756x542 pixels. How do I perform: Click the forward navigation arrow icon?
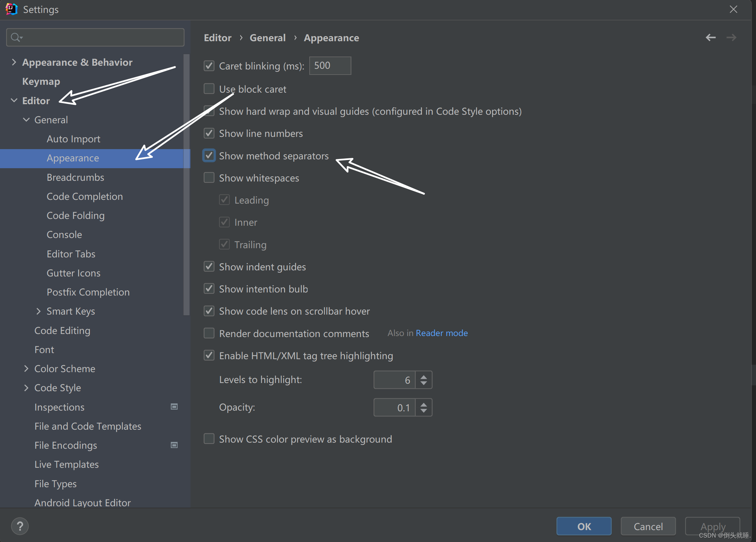tap(731, 37)
